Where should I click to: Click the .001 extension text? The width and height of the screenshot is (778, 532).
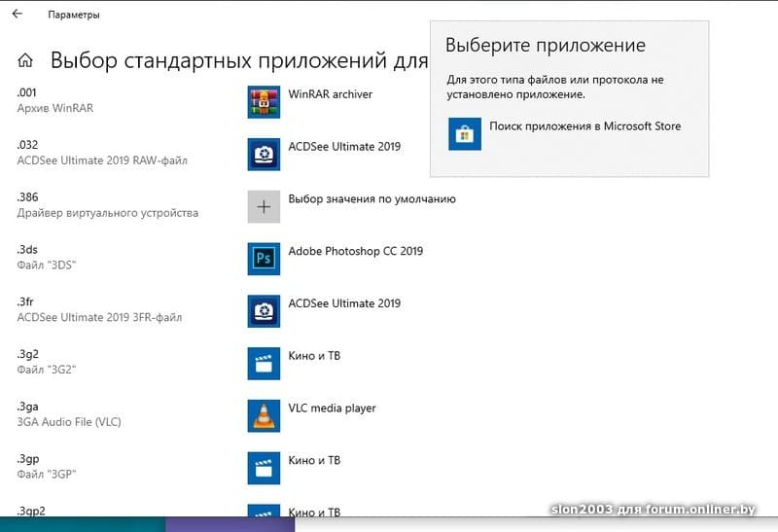coord(27,92)
